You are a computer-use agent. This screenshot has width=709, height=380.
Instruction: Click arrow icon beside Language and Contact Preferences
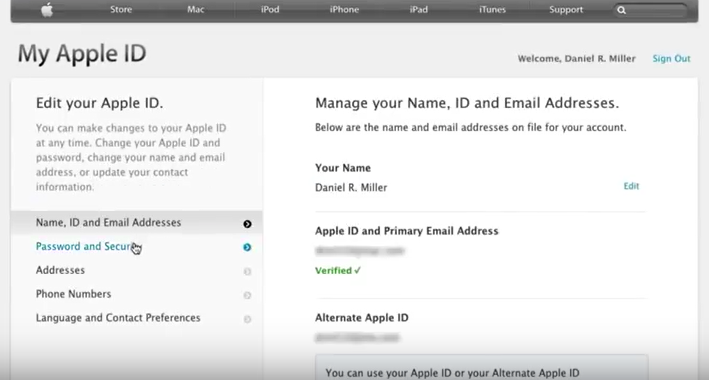(247, 319)
